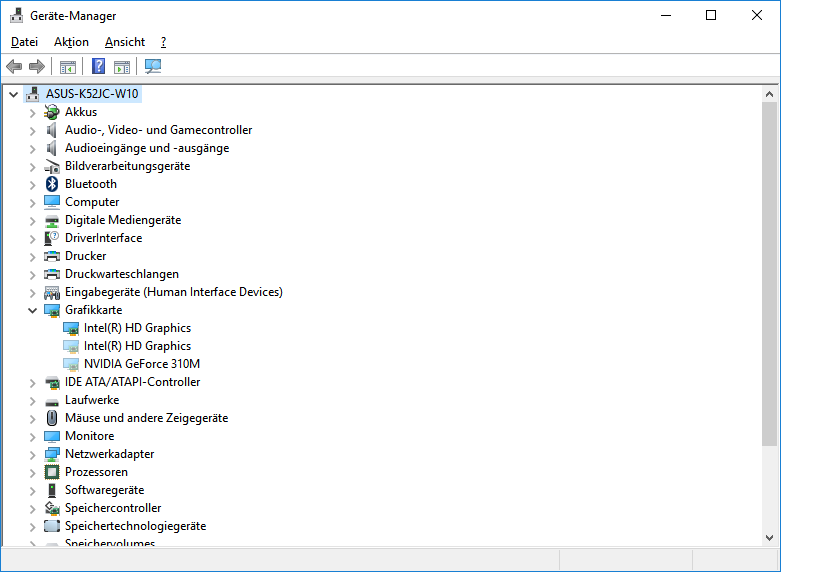Expand the IDE ATA/ATAPI-Controller category
819x572 pixels.
[x=32, y=383]
